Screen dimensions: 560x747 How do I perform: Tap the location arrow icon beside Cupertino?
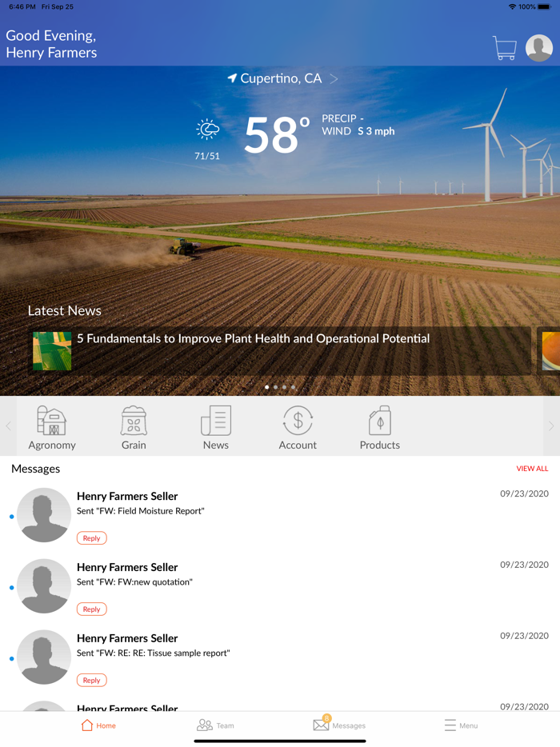232,78
